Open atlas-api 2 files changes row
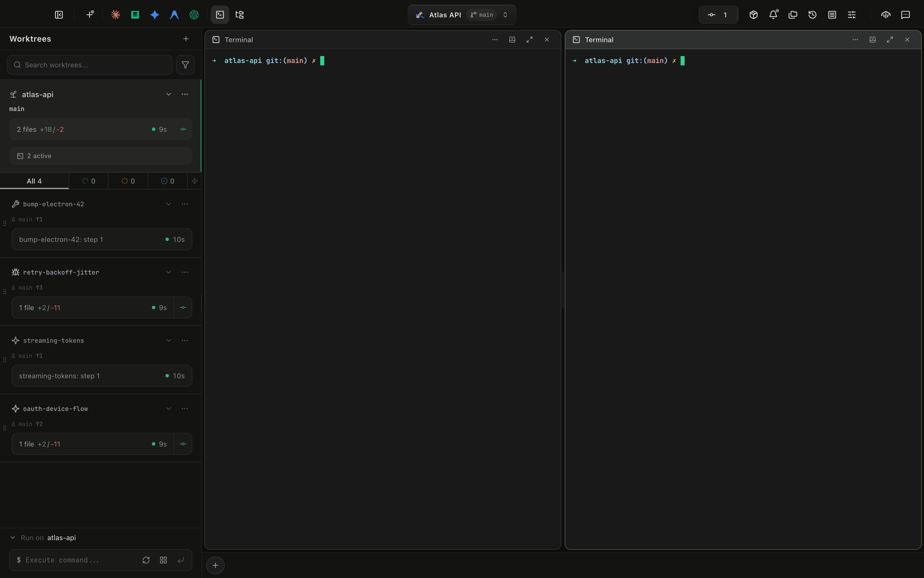Screen dimensions: 924x578 pos(92,129)
